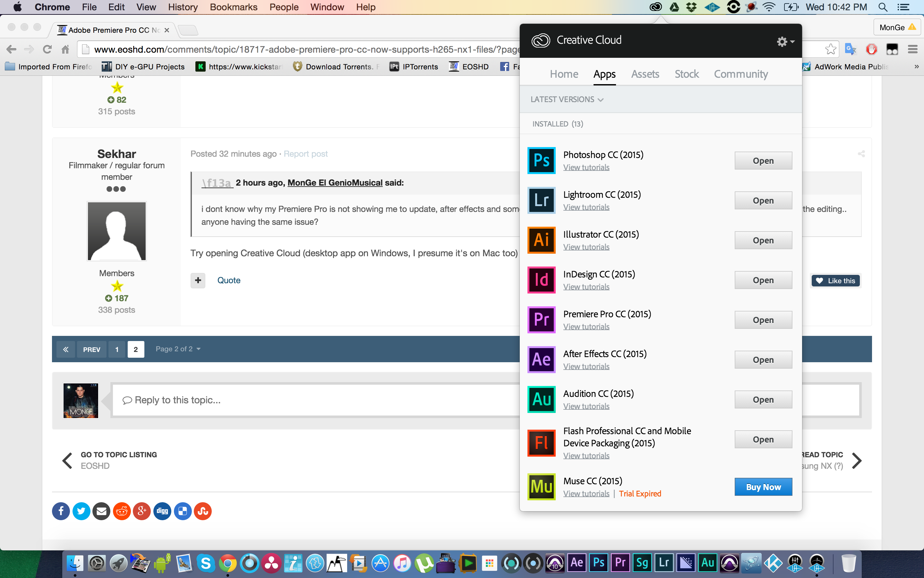Open Spotlight search in menu bar

click(883, 7)
